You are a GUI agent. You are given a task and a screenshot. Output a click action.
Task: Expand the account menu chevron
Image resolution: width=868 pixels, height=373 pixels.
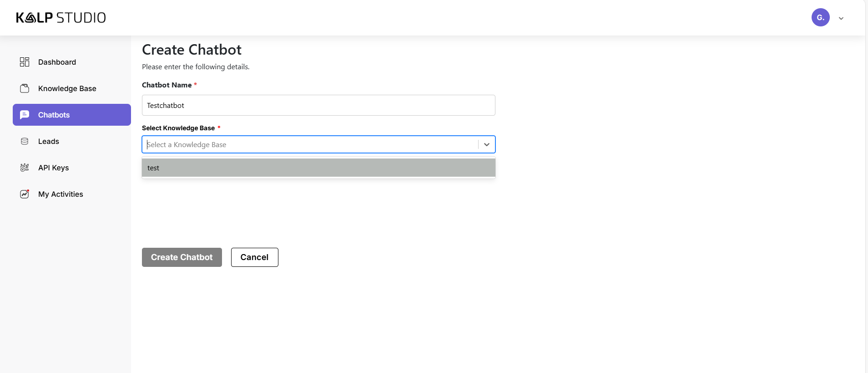[x=841, y=19]
